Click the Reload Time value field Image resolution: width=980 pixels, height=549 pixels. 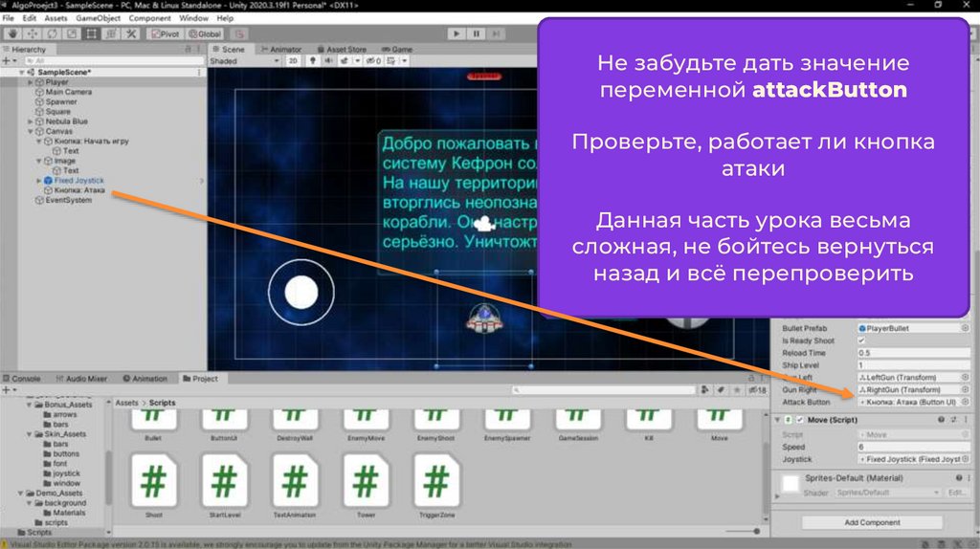(914, 353)
